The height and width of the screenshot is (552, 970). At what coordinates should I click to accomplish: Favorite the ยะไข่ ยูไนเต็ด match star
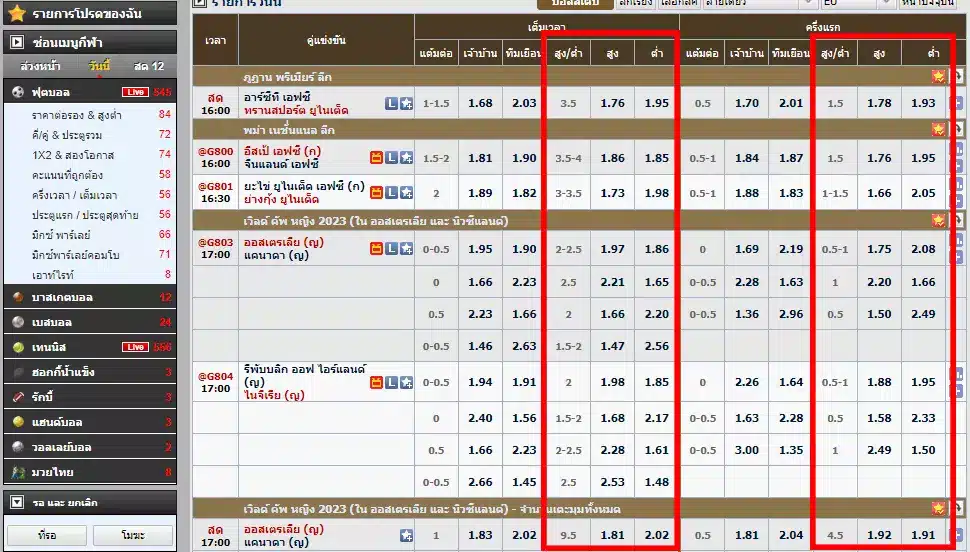click(406, 192)
